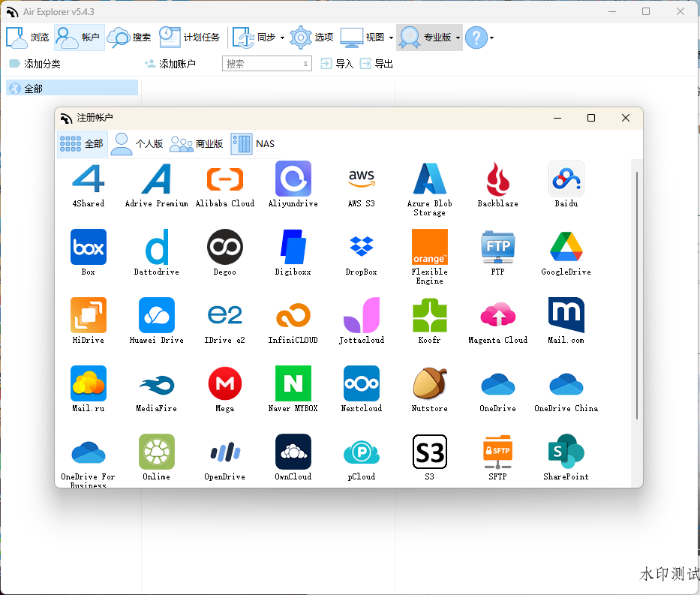Image resolution: width=700 pixels, height=595 pixels.
Task: Pick the Onlime provider
Action: (157, 452)
